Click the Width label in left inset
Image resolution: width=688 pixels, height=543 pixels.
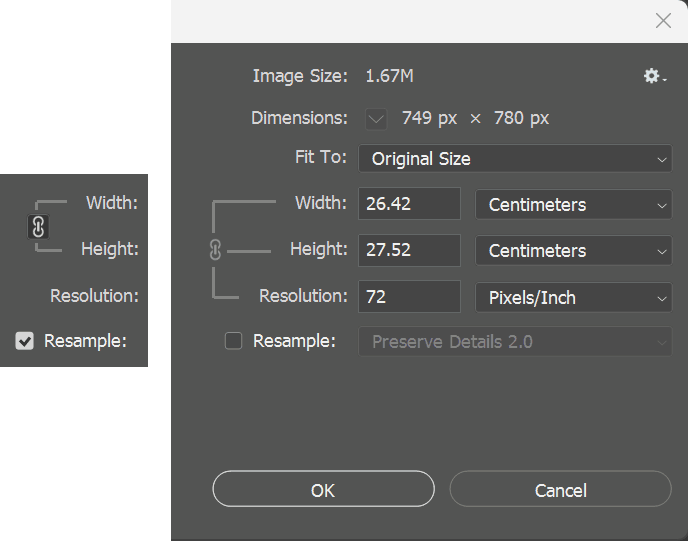tap(112, 203)
